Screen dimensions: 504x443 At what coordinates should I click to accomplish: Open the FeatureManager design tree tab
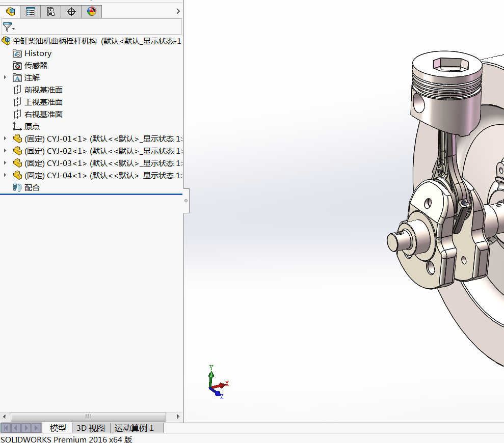click(10, 12)
